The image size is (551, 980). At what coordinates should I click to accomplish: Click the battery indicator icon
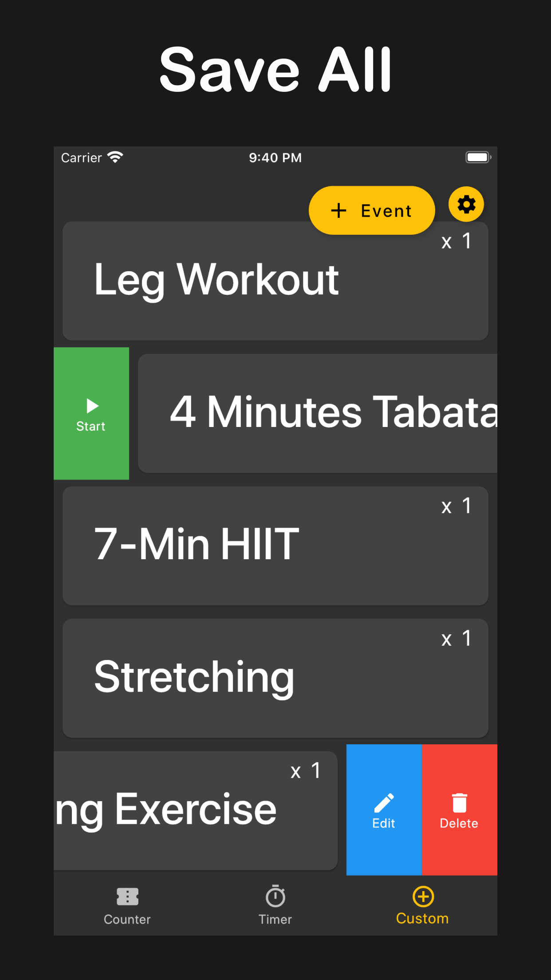click(478, 157)
